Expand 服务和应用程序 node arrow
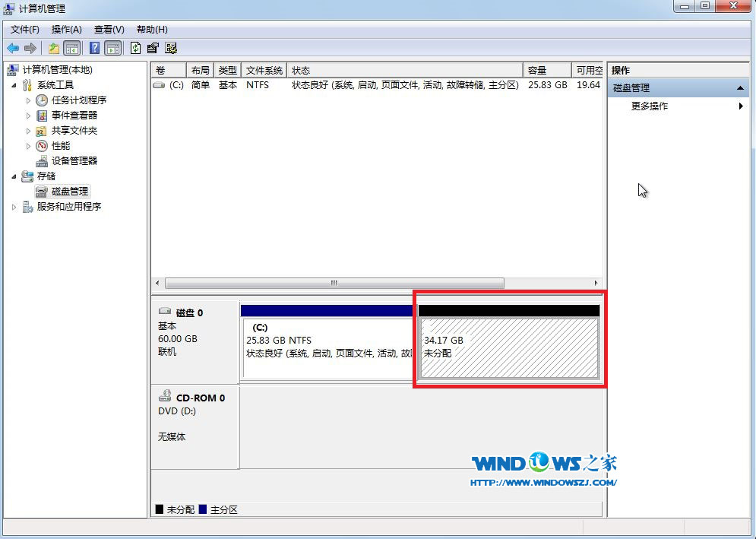Viewport: 756px width, 539px height. (14, 207)
